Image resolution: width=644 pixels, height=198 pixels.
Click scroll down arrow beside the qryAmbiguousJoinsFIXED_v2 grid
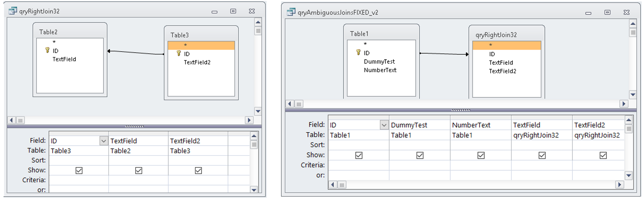[629, 176]
